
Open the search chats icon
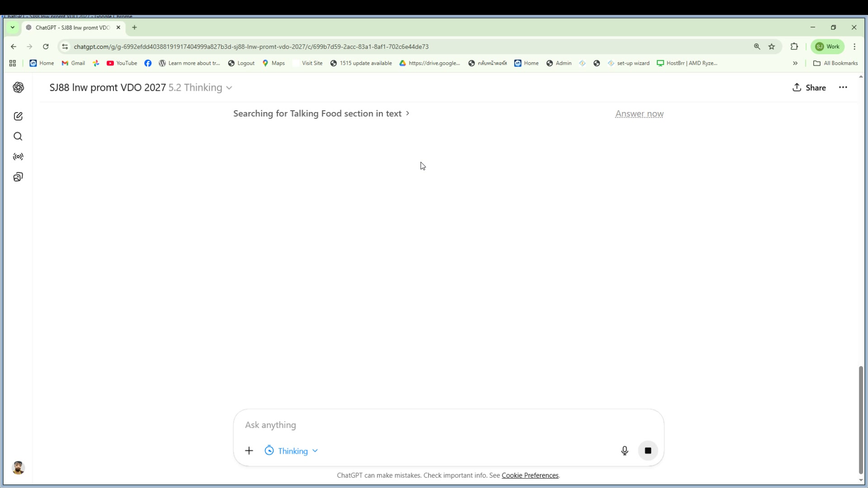[x=18, y=136]
